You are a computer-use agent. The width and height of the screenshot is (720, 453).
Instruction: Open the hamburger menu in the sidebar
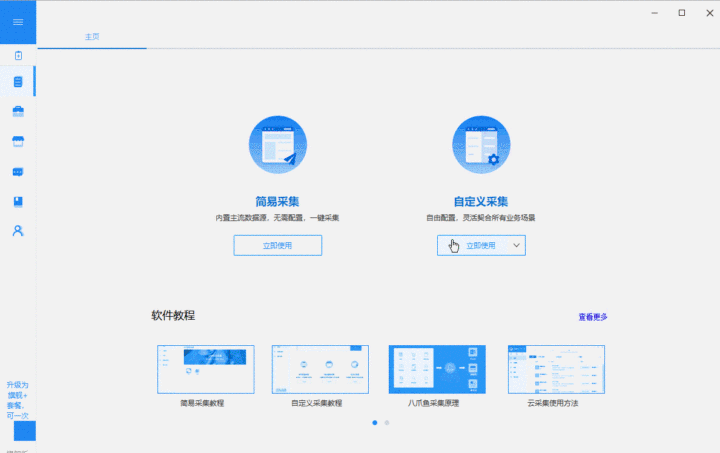(18, 22)
